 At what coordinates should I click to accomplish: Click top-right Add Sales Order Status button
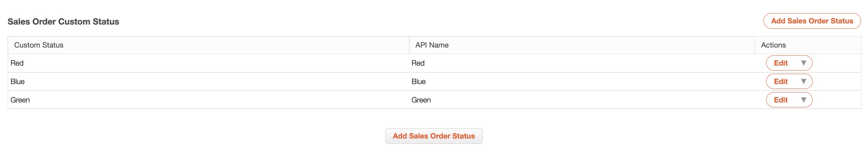click(x=811, y=21)
